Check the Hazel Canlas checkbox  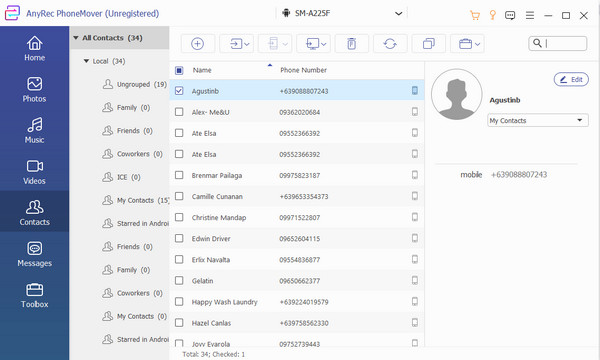coord(179,323)
